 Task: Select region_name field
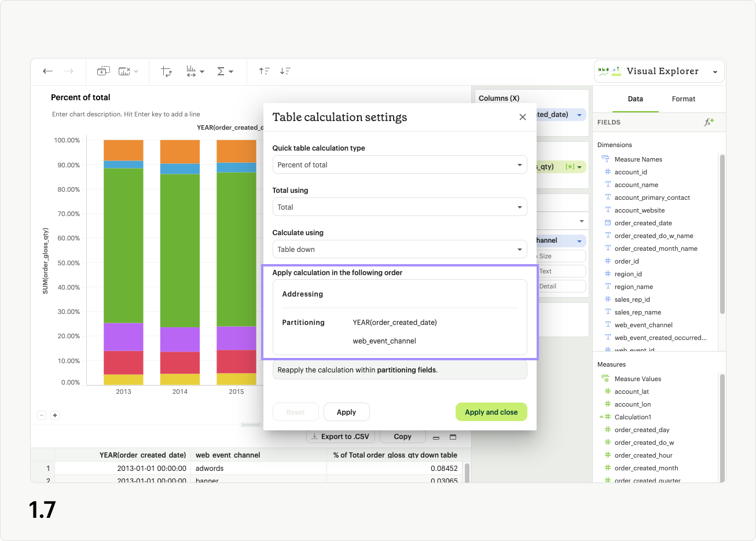tap(633, 287)
